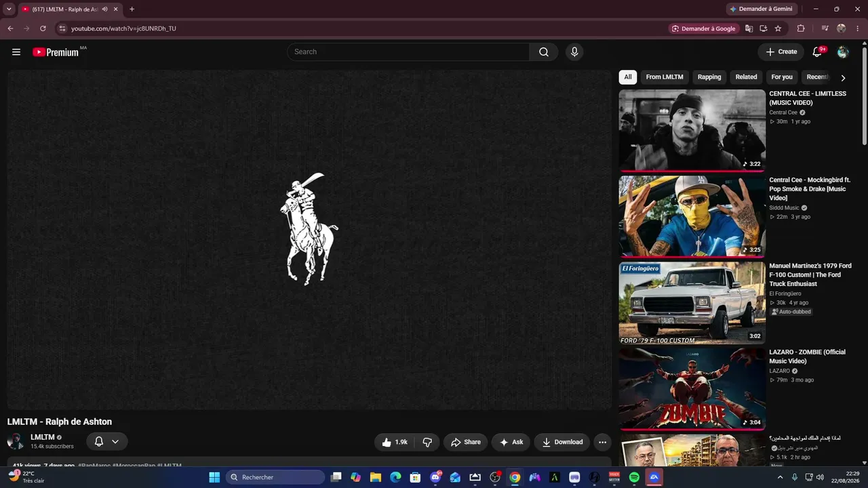Open the Mockingbird video thumbnail

[692, 217]
